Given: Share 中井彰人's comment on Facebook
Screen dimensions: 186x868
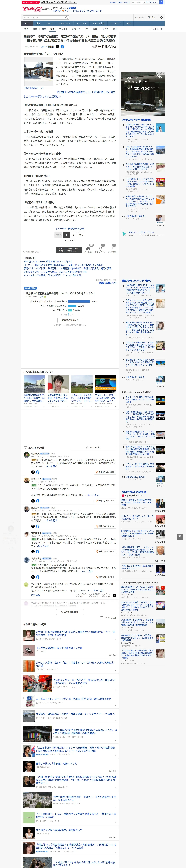Looking at the screenshot, I should tap(38, 472).
